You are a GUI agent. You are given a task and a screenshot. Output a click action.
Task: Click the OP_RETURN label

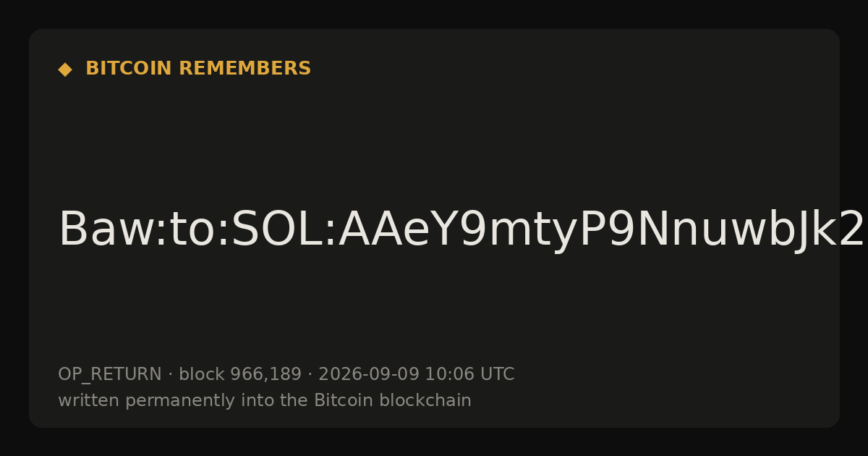(x=110, y=375)
